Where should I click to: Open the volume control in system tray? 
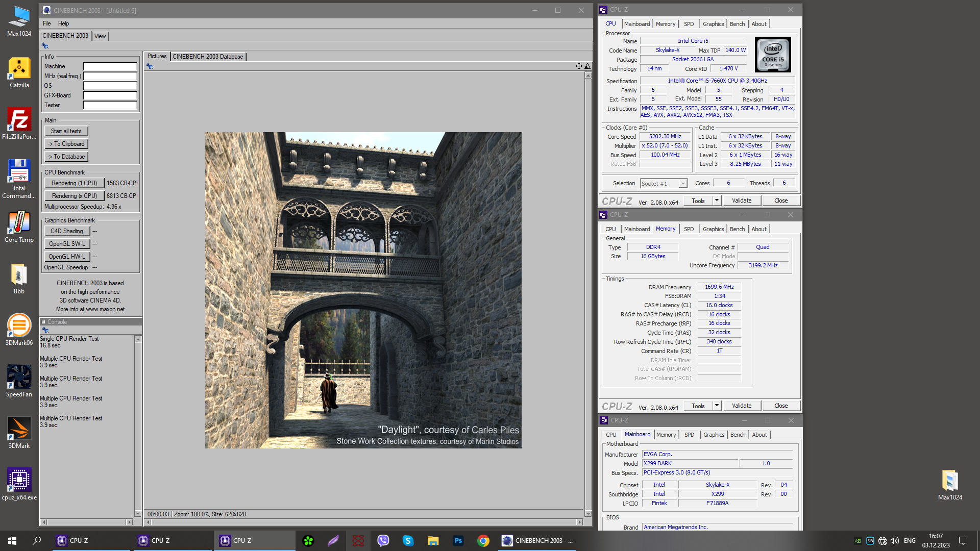(x=894, y=541)
